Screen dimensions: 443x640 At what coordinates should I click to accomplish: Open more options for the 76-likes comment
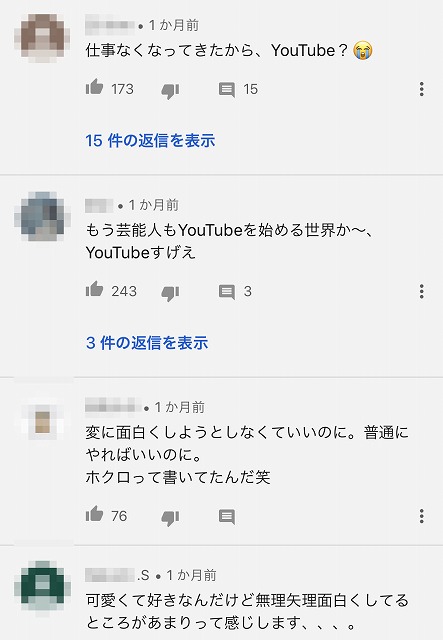tap(421, 516)
